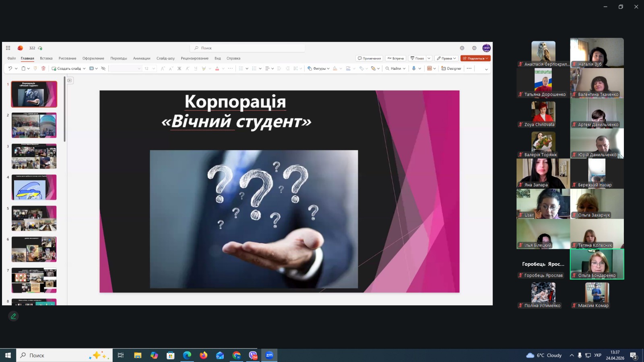The image size is (644, 362).
Task: Click the Поделиться share button
Action: click(475, 58)
